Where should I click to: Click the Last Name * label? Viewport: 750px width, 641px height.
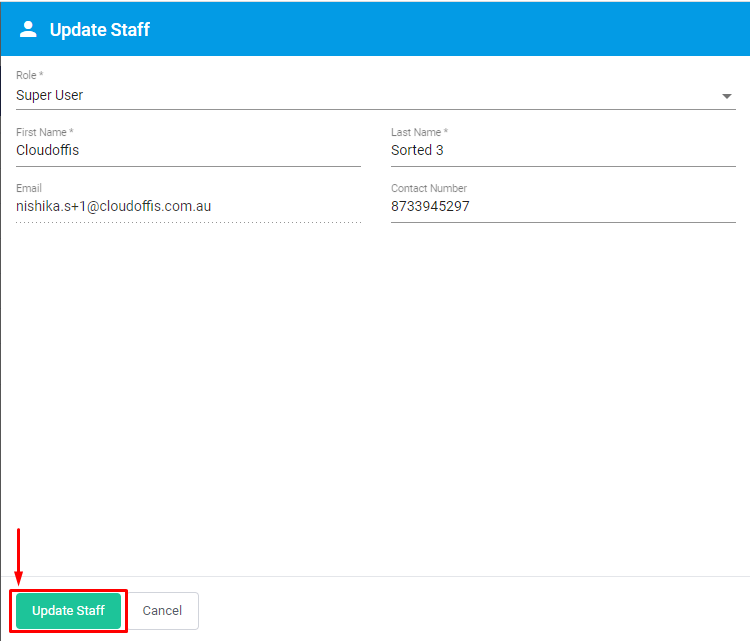coord(419,132)
